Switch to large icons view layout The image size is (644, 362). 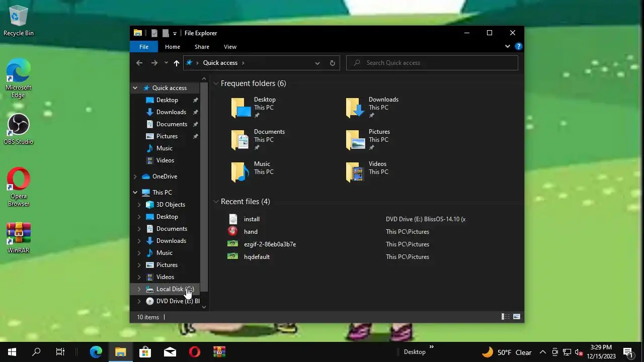click(x=516, y=317)
